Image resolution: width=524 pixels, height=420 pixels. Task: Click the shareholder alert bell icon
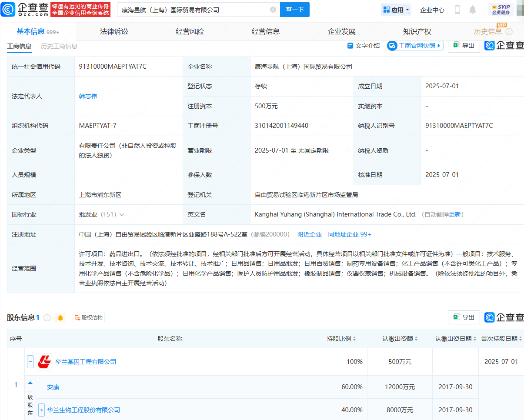click(60, 318)
